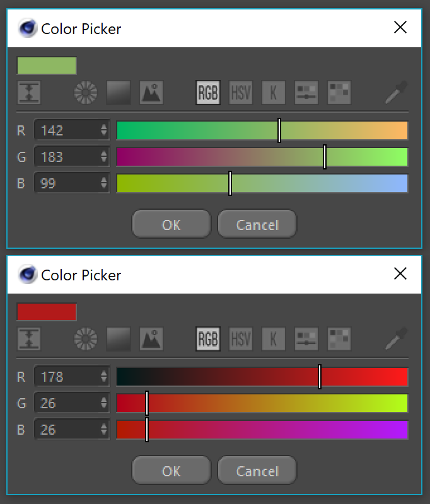Viewport: 430px width, 504px height.
Task: Select color-from-picture mode in the red picker
Action: click(151, 339)
